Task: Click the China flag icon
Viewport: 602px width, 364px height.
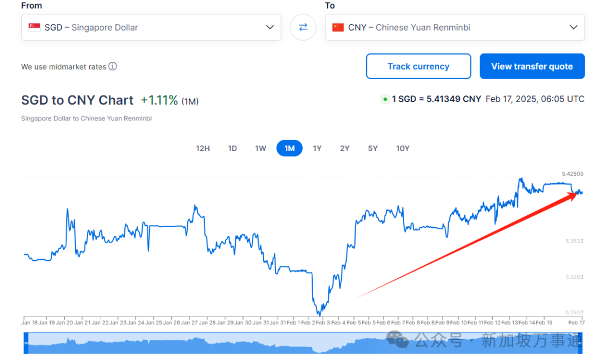Action: (338, 27)
